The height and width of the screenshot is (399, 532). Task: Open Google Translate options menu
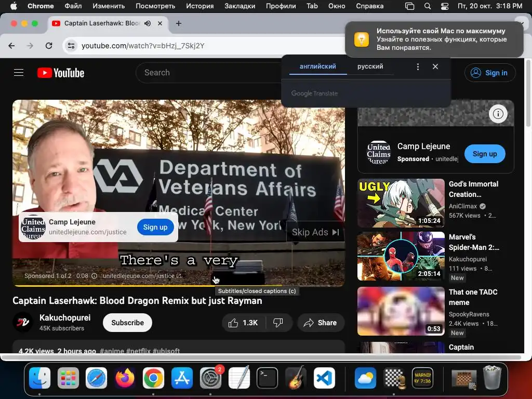pos(418,67)
